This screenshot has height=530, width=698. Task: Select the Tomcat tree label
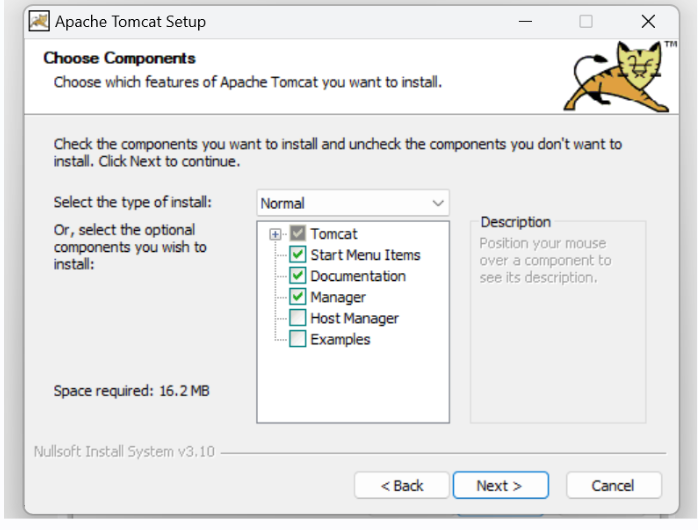click(334, 234)
